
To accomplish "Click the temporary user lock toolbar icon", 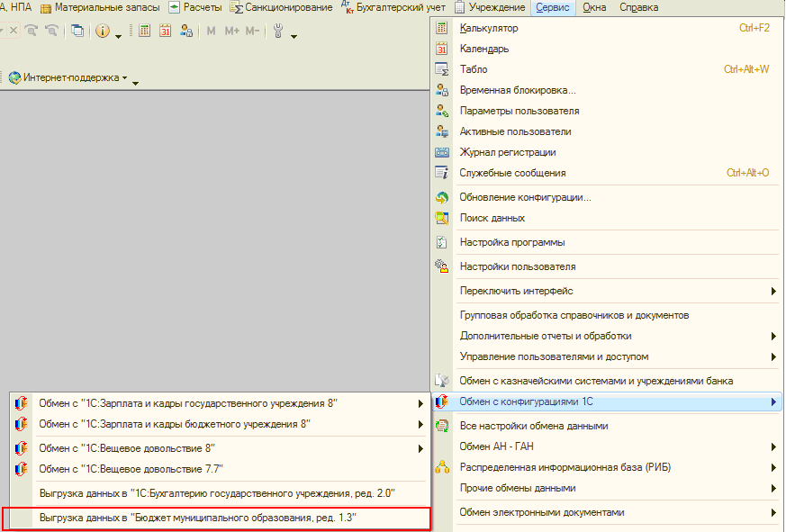I will pyautogui.click(x=186, y=31).
